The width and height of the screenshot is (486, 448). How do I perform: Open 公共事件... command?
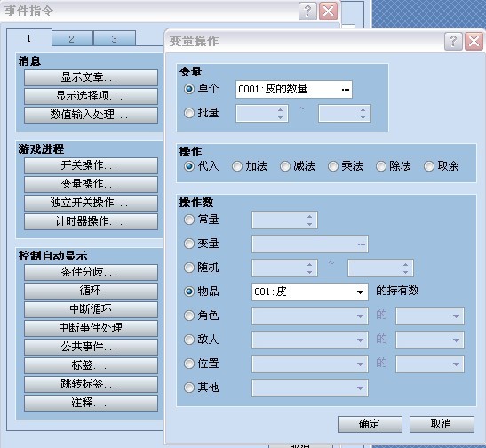tap(91, 347)
